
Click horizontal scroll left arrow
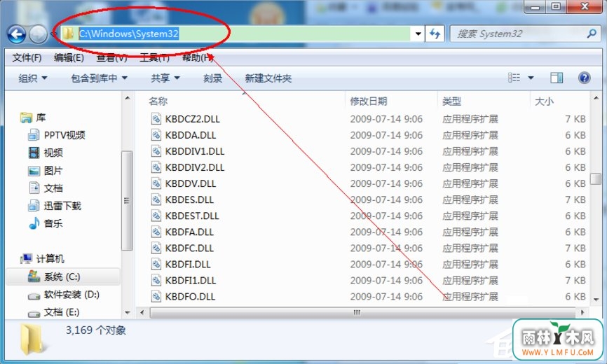tap(142, 312)
